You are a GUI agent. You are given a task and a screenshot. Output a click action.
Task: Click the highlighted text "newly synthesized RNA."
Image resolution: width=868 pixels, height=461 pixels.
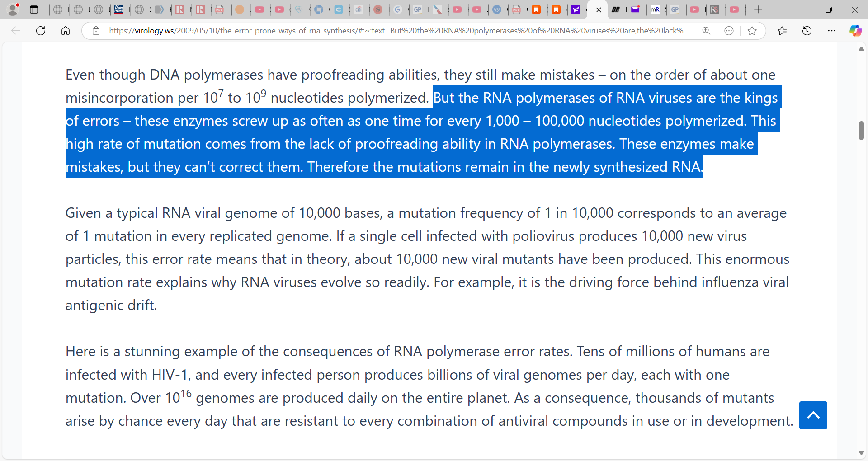pos(628,167)
